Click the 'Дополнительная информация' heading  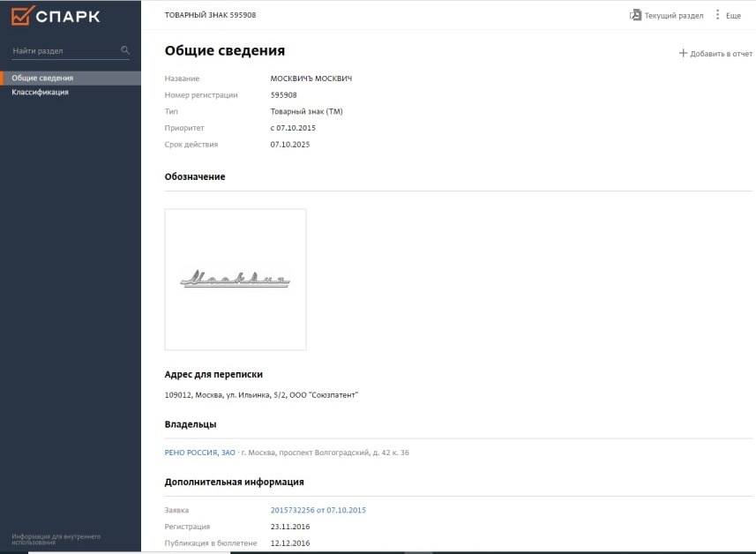[235, 482]
